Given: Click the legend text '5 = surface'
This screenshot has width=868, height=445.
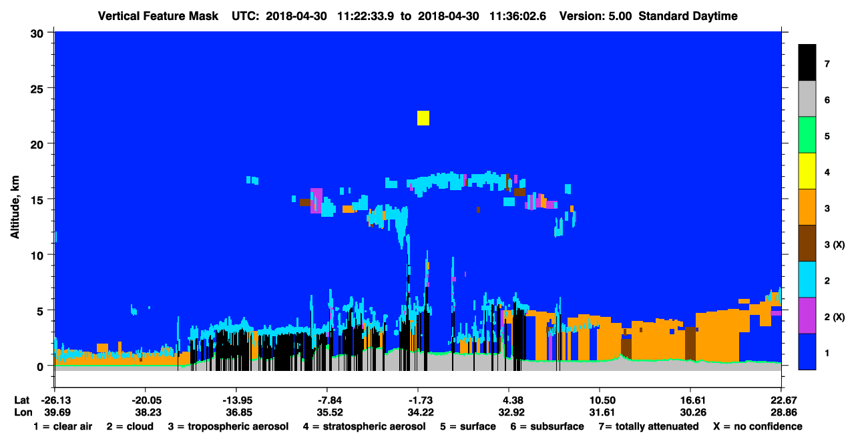Looking at the screenshot, I should pyautogui.click(x=468, y=426).
